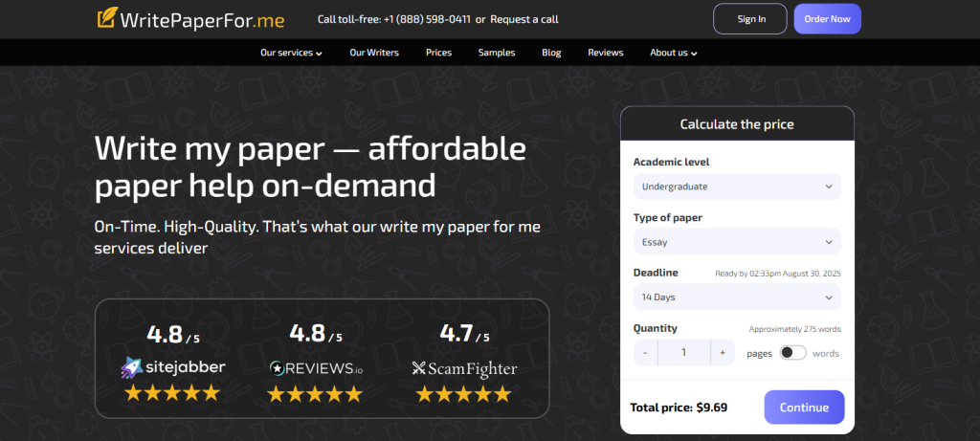Click the 4.7/5 ScamFighter rating
Viewport: 980px width, 441px height.
[464, 334]
